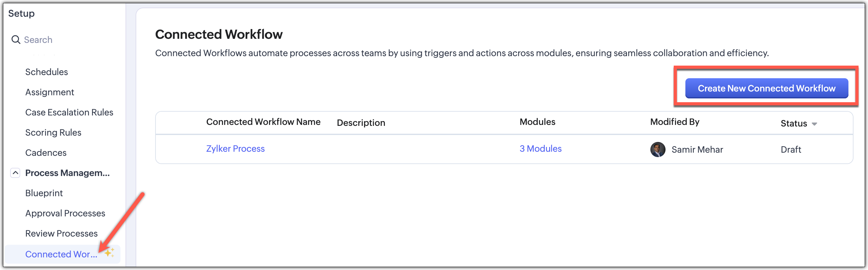Open the Zylker Process workflow
This screenshot has height=270, width=868.
[235, 149]
